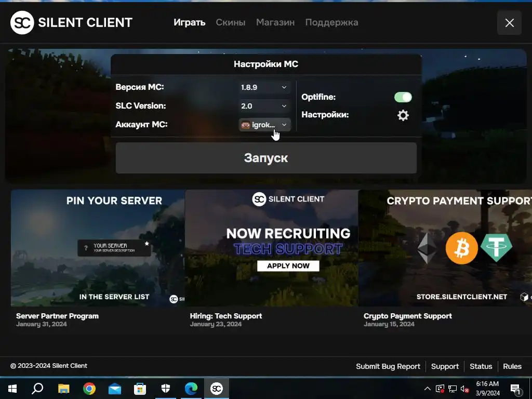Show hidden system tray icons
532x399 pixels.
428,389
